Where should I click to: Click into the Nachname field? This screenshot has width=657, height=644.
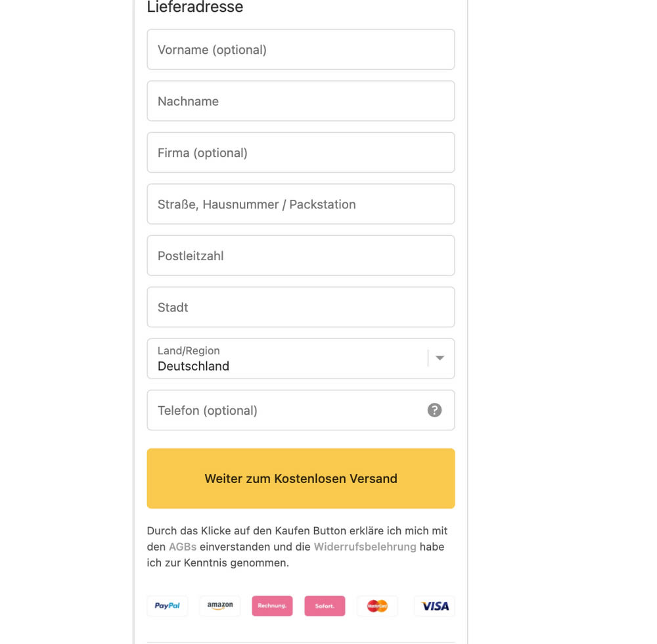click(x=301, y=101)
